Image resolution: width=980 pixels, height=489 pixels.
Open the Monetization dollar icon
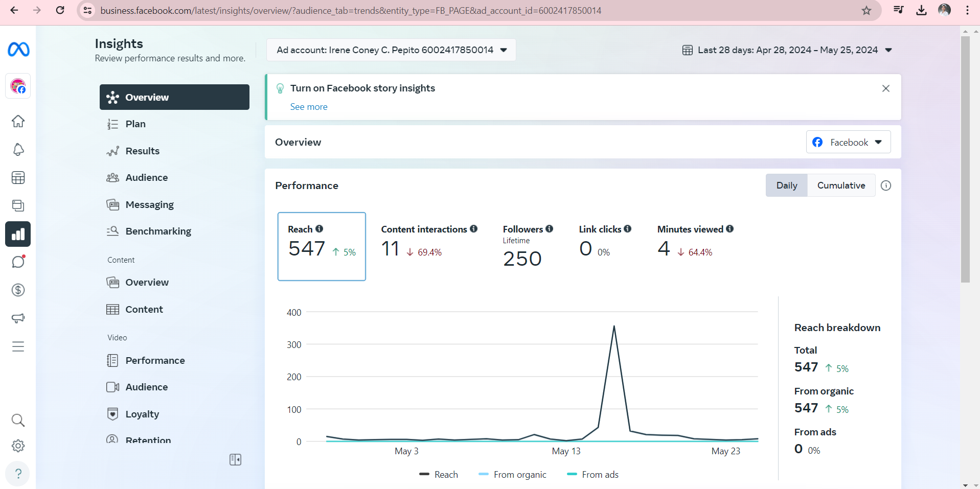point(18,290)
